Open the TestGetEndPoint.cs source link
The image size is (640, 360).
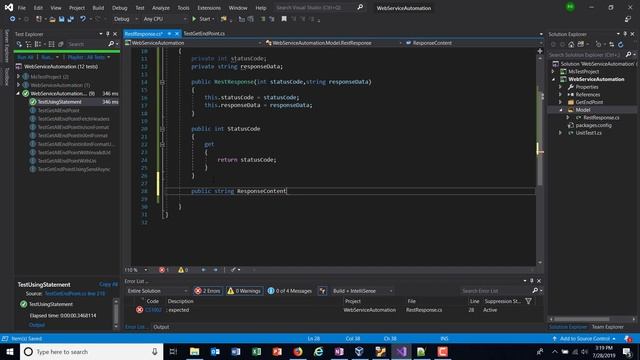point(75,293)
